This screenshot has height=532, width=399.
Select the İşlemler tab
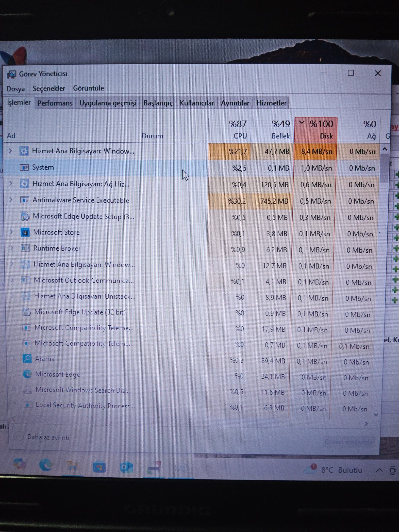(19, 102)
